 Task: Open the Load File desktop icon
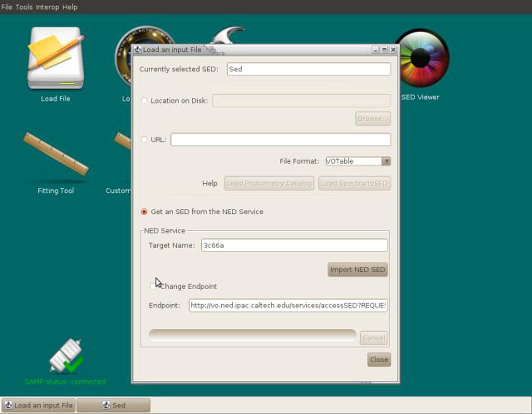click(56, 58)
